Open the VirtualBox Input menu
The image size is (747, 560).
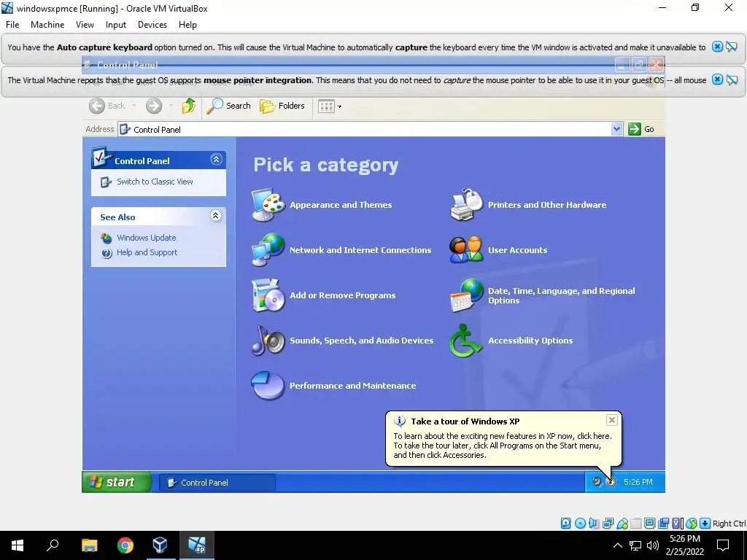pyautogui.click(x=116, y=25)
